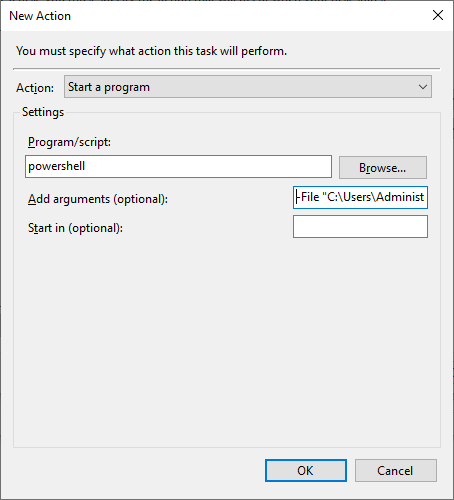
Task: Click the 'You must specify' instruction text
Action: point(151,51)
